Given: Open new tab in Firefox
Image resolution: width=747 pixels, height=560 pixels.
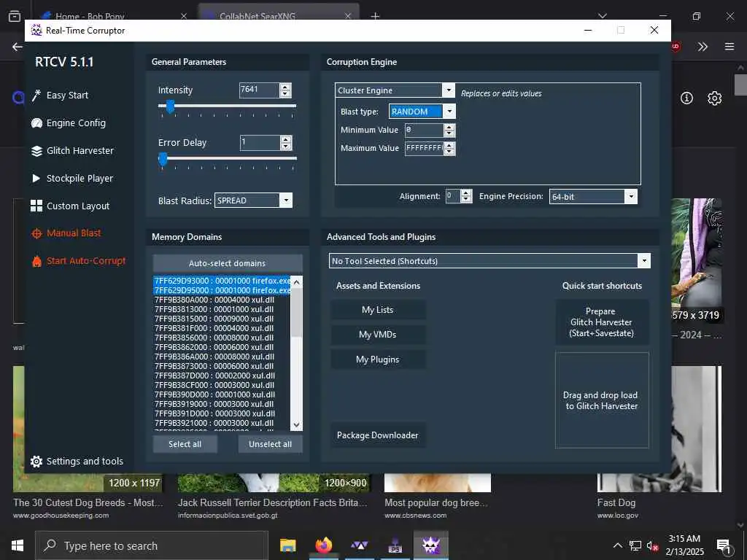Looking at the screenshot, I should tap(376, 16).
